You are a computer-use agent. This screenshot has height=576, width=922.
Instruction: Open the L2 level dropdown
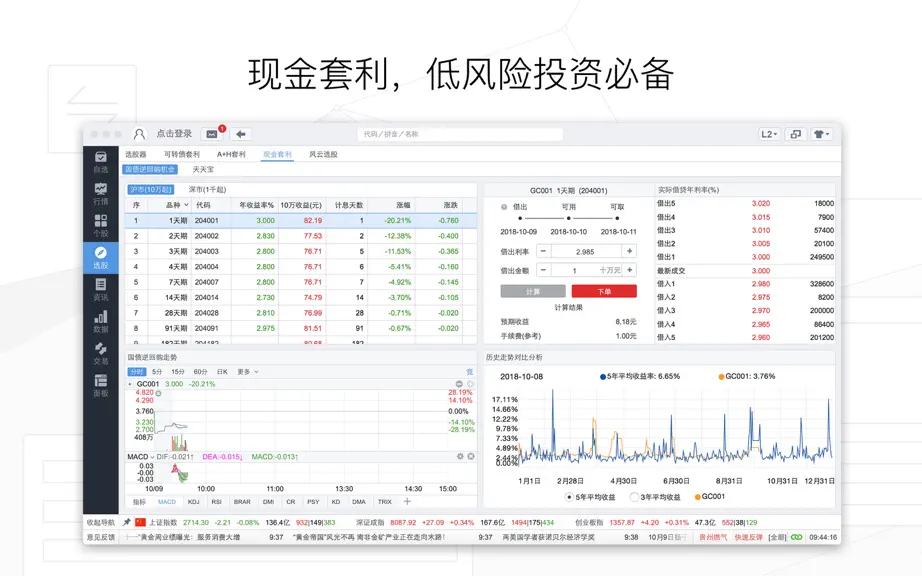pos(769,134)
